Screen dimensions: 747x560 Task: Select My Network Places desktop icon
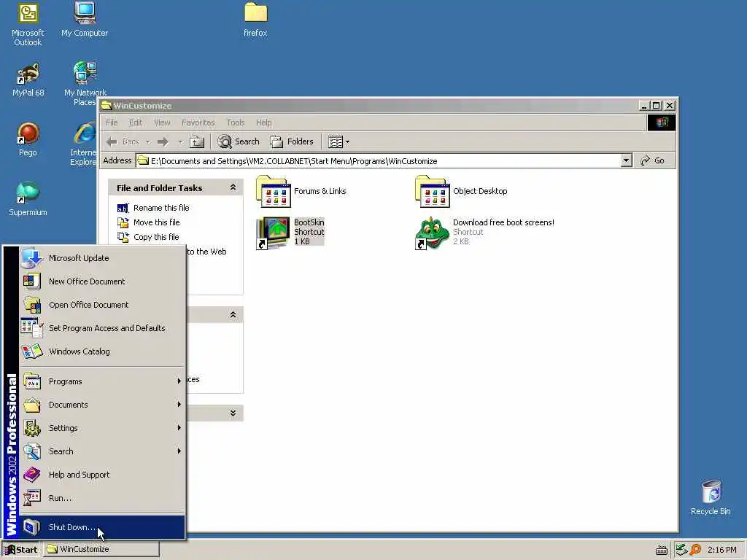pos(85,83)
